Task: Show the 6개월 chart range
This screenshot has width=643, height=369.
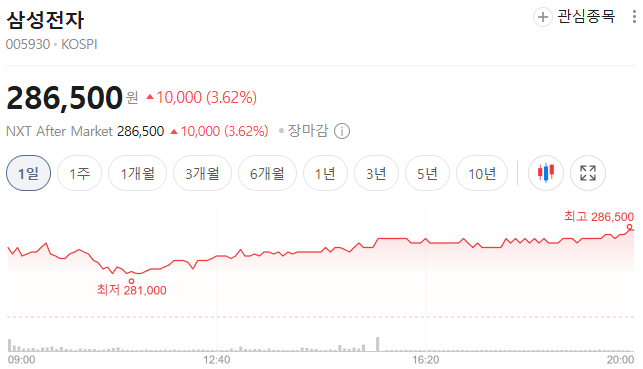Action: [x=267, y=173]
